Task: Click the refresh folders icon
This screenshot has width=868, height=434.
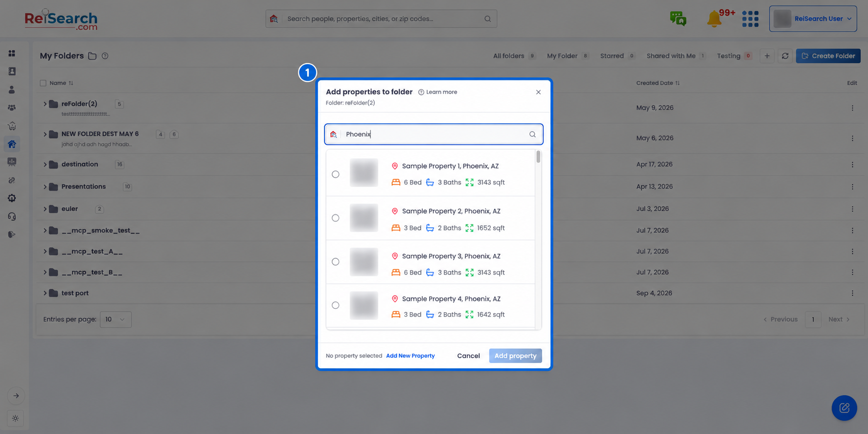Action: [785, 56]
